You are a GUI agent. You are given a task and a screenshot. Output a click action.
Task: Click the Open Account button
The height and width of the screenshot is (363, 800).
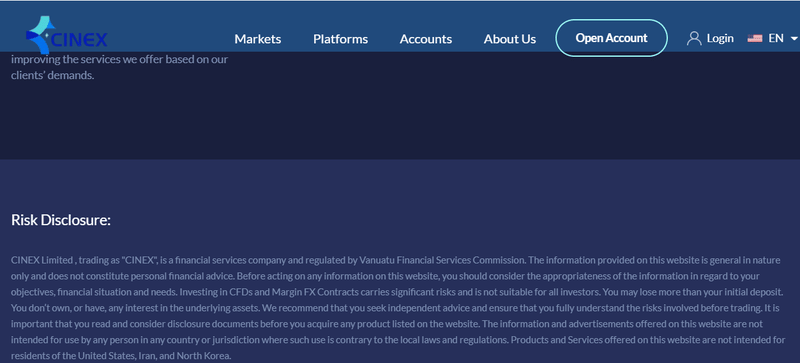(611, 38)
